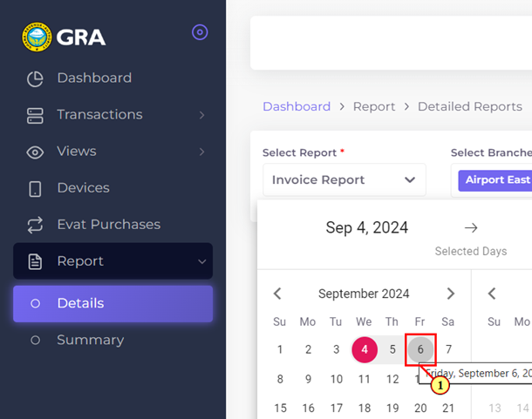Collapse the Report menu chevron

click(x=201, y=261)
